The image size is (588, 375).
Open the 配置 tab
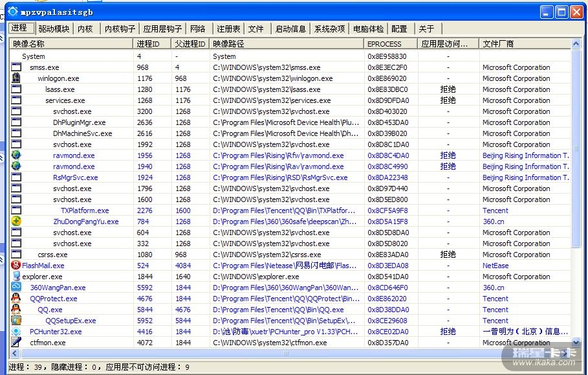tap(399, 28)
